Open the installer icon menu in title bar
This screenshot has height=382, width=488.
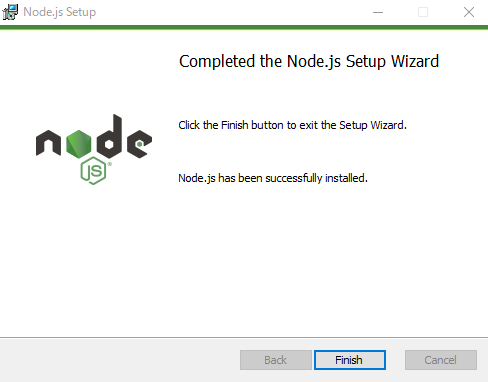click(x=10, y=12)
